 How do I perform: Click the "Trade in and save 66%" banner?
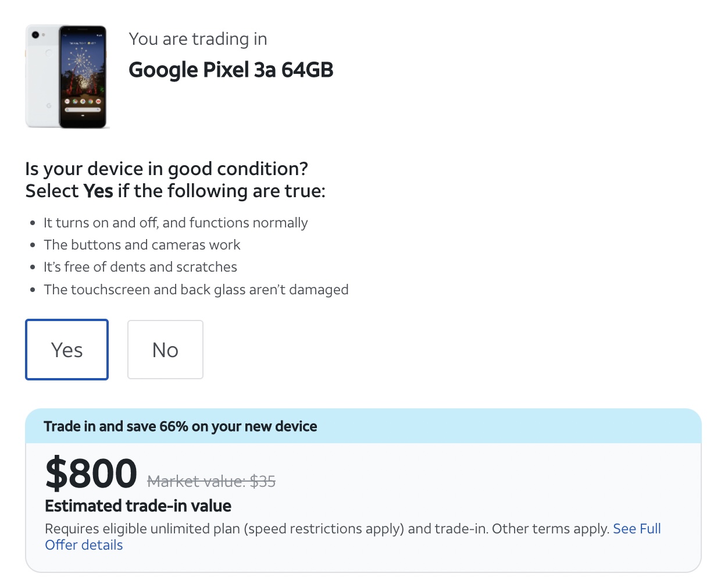180,426
